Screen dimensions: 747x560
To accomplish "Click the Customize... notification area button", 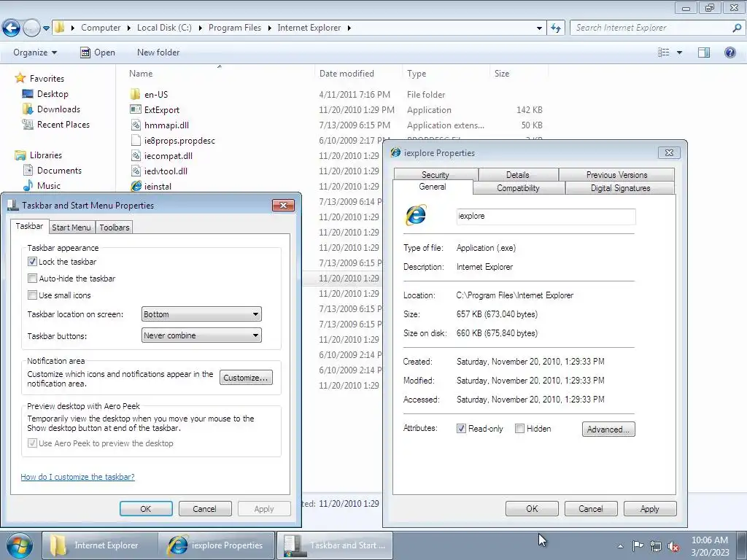I will pos(246,378).
